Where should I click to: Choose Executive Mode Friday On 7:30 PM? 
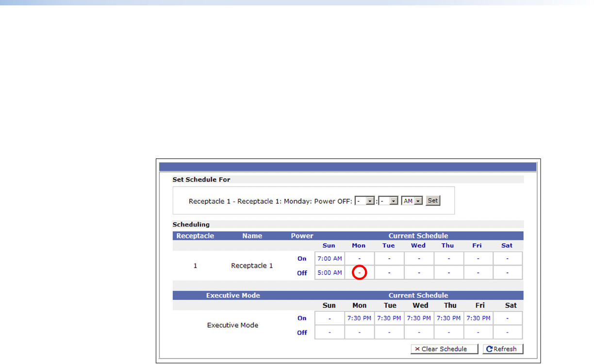pyautogui.click(x=478, y=318)
